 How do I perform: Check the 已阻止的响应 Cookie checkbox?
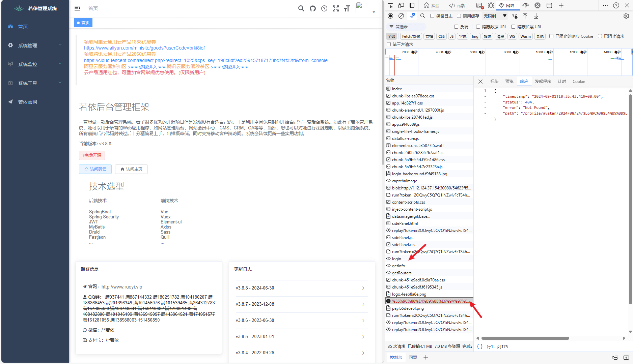pyautogui.click(x=551, y=36)
